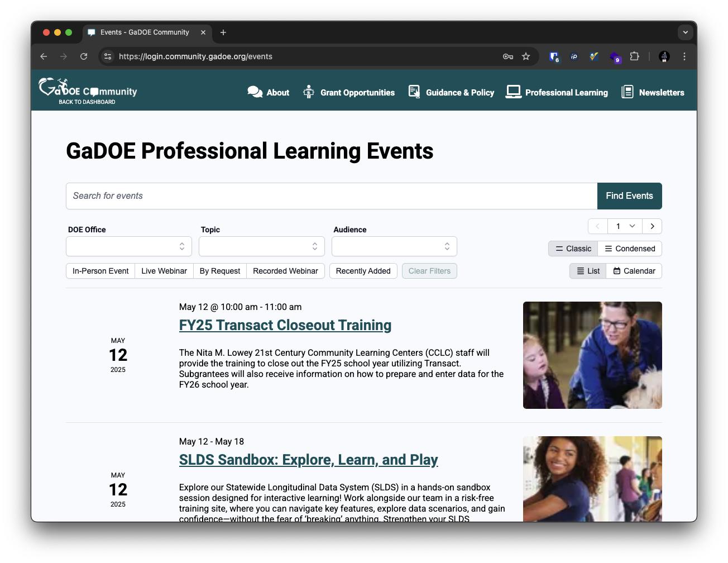Click the Newsletters stacked-paper icon
Image resolution: width=728 pixels, height=563 pixels.
[x=628, y=92]
